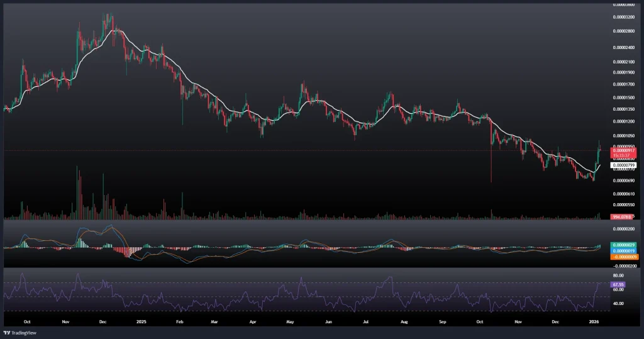
Task: Click the long red wick candle in October 2025
Action: coord(491,164)
